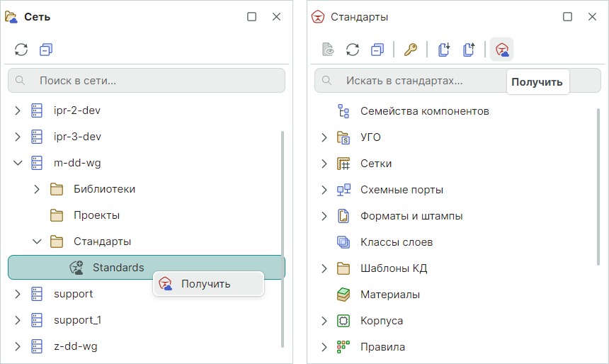Toggle the document preview eye icon in Стандарты
The height and width of the screenshot is (364, 609).
(x=328, y=50)
